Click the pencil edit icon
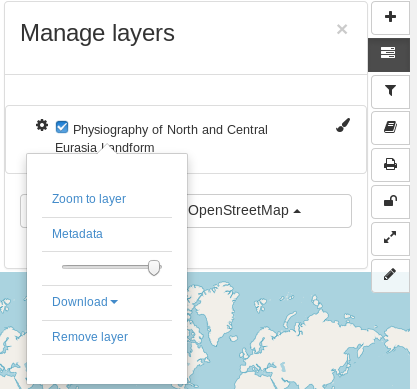 [390, 274]
